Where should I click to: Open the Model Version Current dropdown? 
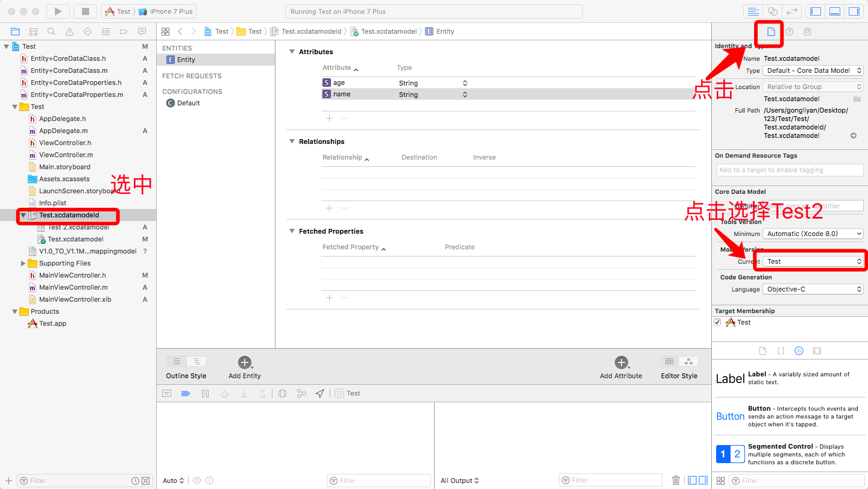click(813, 261)
